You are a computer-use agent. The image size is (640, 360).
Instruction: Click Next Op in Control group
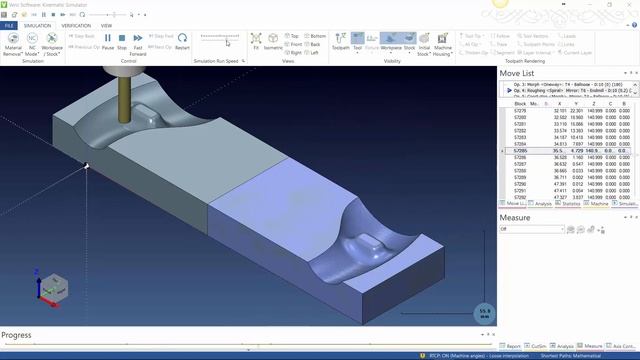pyautogui.click(x=160, y=47)
